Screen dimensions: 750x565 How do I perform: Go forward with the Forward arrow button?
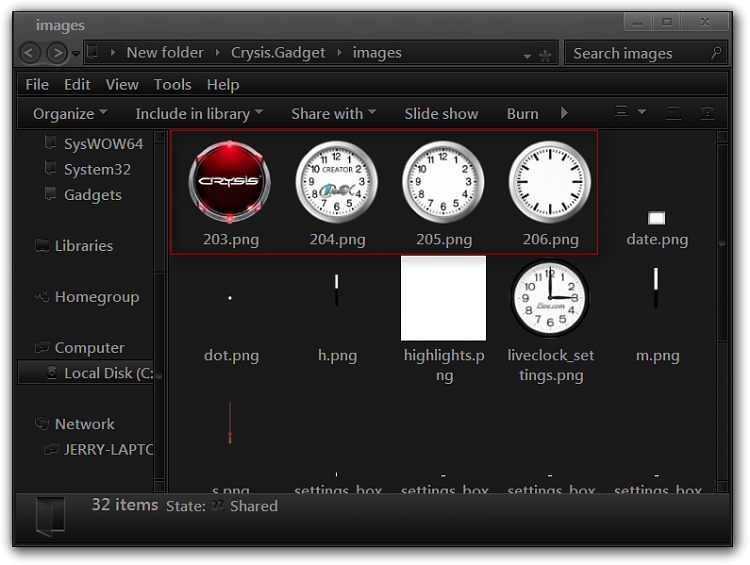pos(56,53)
